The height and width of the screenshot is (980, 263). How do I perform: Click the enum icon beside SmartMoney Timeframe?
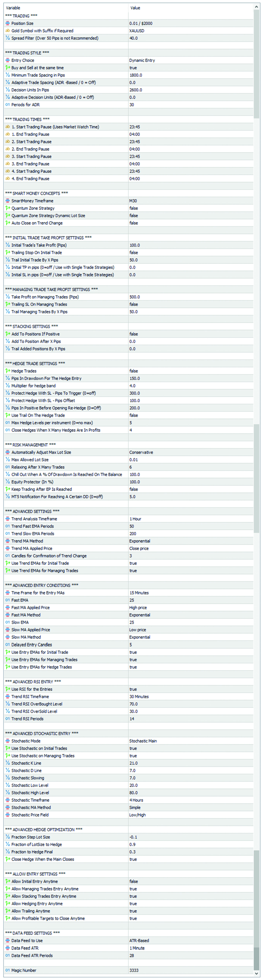(8, 201)
